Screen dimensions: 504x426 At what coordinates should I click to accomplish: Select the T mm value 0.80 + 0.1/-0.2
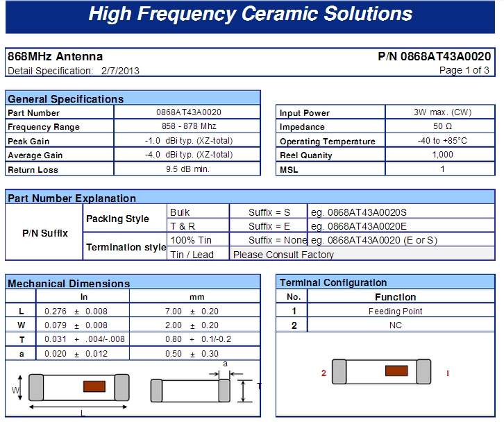click(198, 339)
